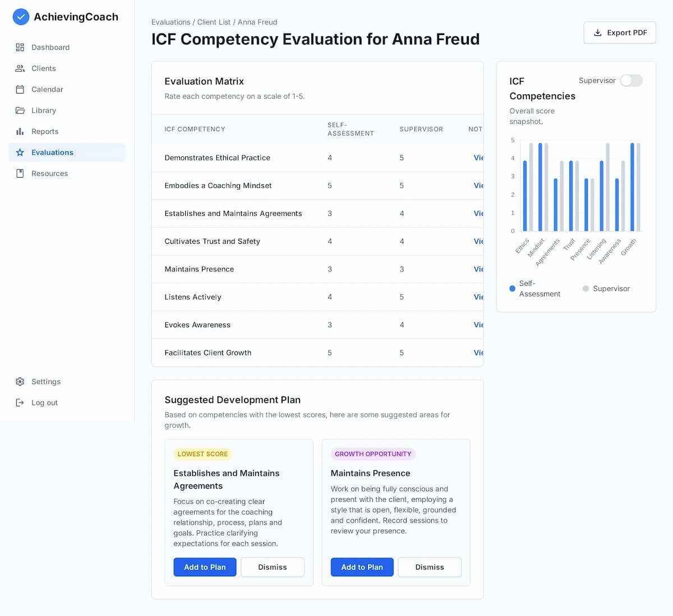The image size is (673, 616).
Task: Click the Anna Freud breadcrumb entry
Action: (257, 22)
